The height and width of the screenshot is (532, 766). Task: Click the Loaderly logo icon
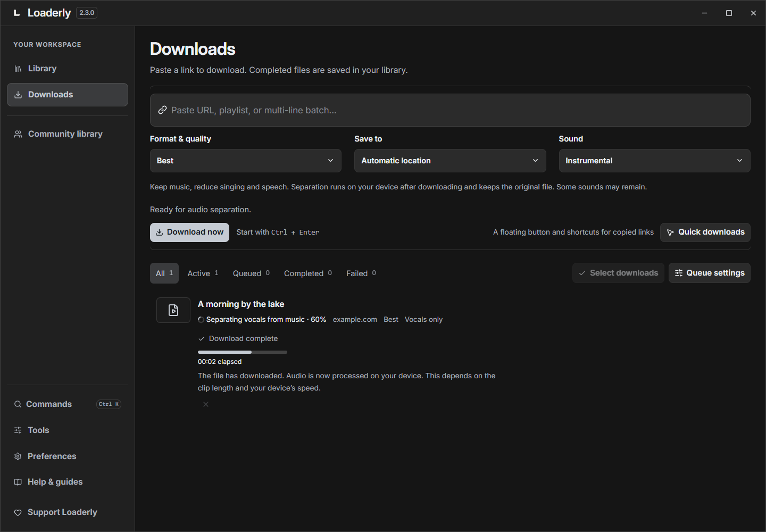[x=17, y=13]
